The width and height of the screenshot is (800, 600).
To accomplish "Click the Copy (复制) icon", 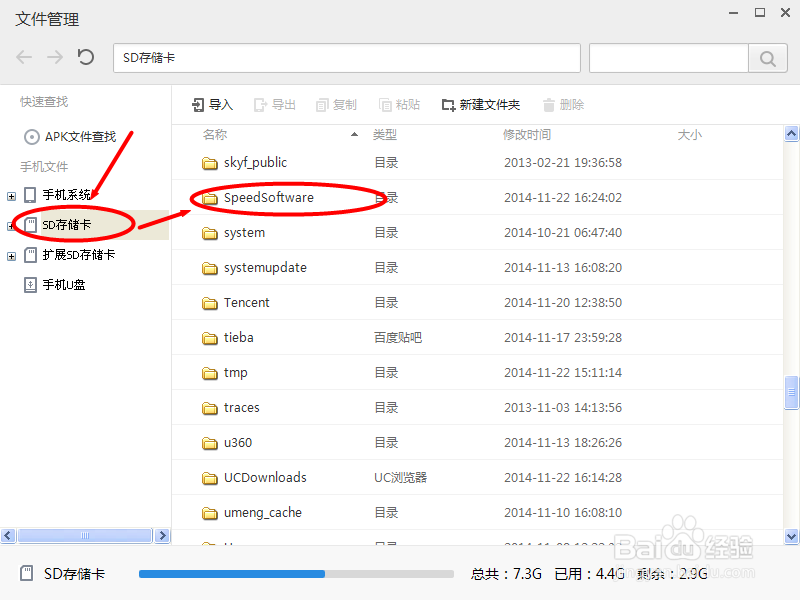I will coord(320,105).
